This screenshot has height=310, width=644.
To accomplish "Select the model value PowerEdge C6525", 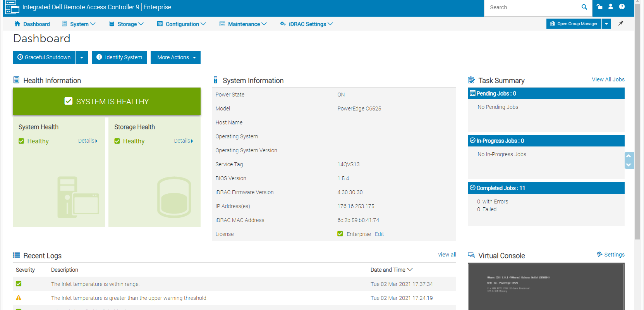I will coord(359,108).
